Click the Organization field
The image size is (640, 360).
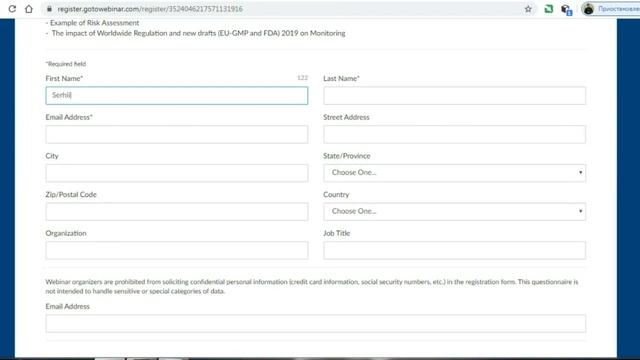tap(177, 250)
